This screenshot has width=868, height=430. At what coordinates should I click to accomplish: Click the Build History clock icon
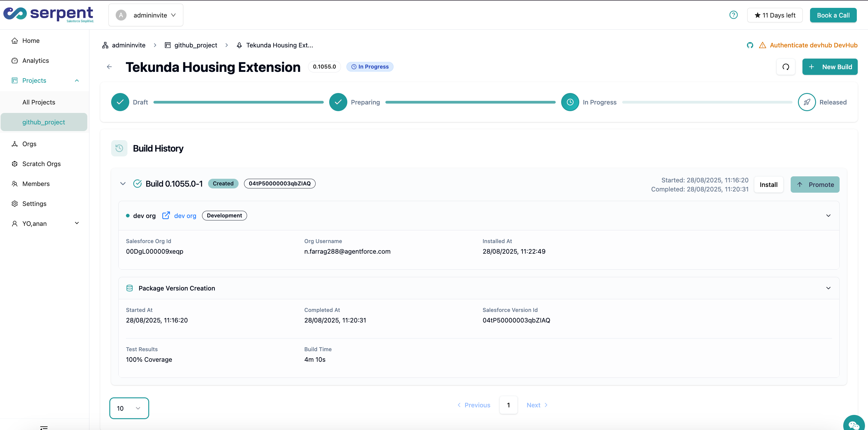click(x=119, y=148)
